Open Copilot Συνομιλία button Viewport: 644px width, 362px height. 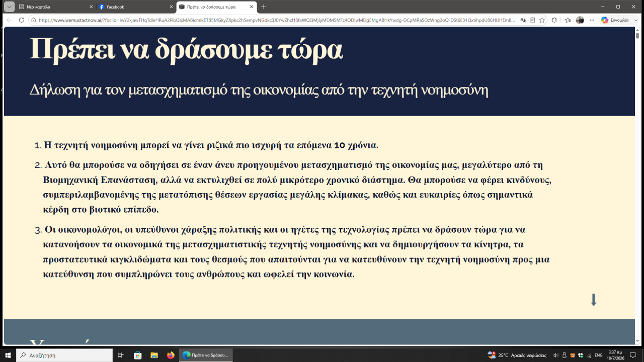click(614, 20)
